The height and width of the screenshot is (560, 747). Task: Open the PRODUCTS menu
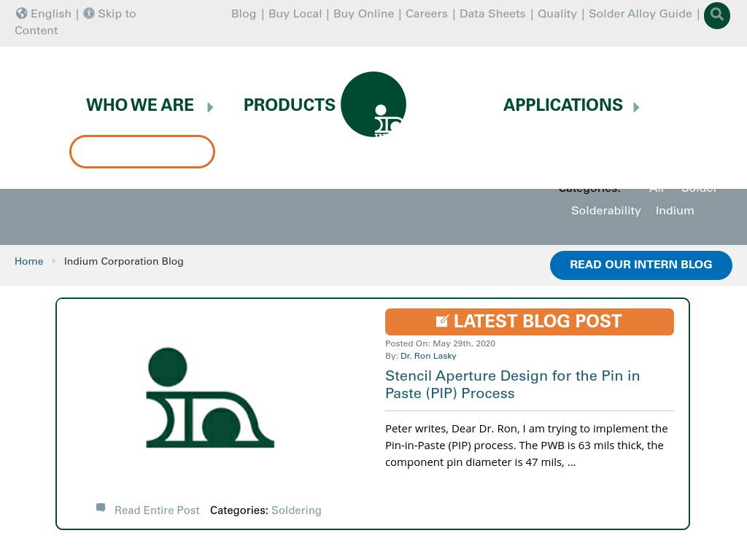click(289, 105)
